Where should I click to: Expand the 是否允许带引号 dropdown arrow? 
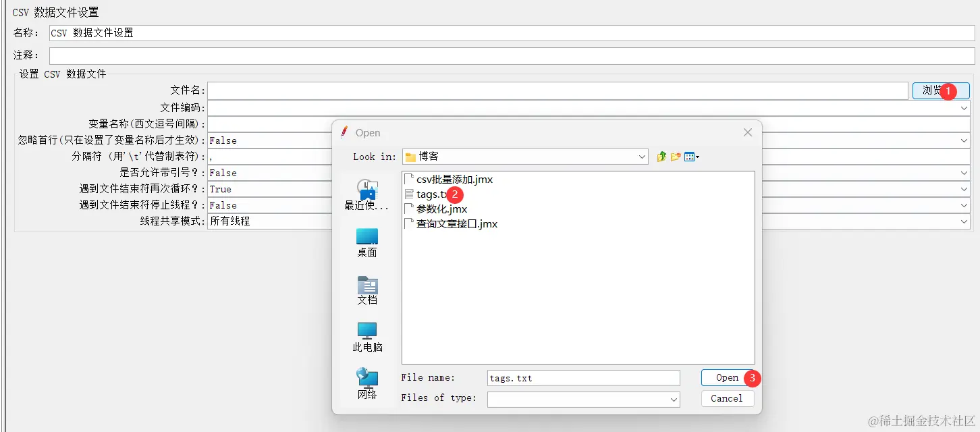pos(964,173)
